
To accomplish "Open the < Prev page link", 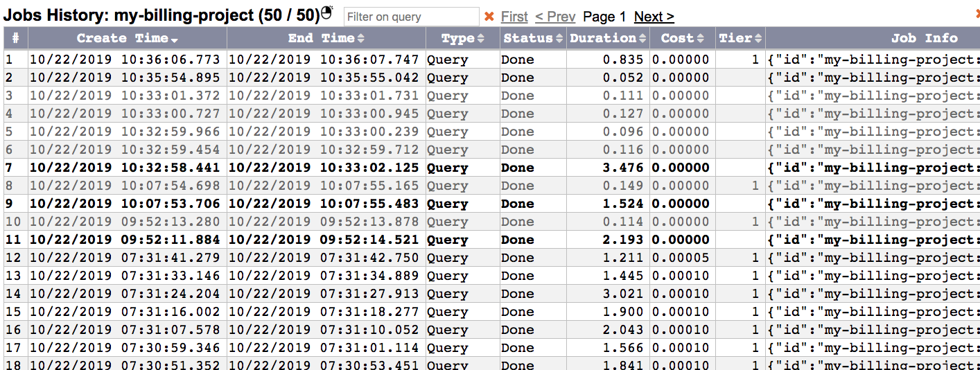I will point(555,17).
